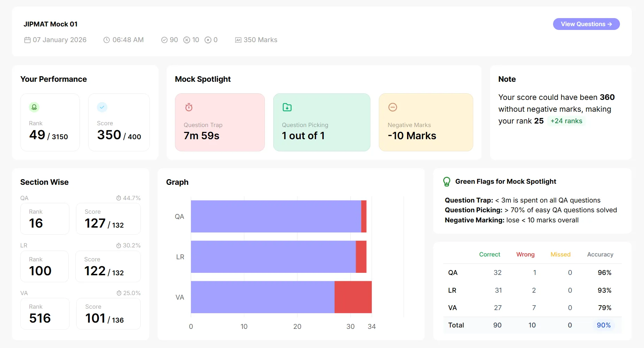This screenshot has width=644, height=348.
Task: Click the clock icon beside 06:48 AM
Action: tap(107, 40)
